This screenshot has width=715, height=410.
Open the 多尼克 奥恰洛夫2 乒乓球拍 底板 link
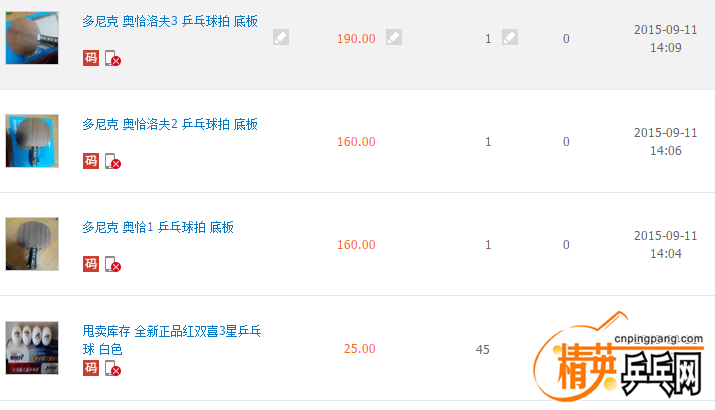[x=170, y=124]
